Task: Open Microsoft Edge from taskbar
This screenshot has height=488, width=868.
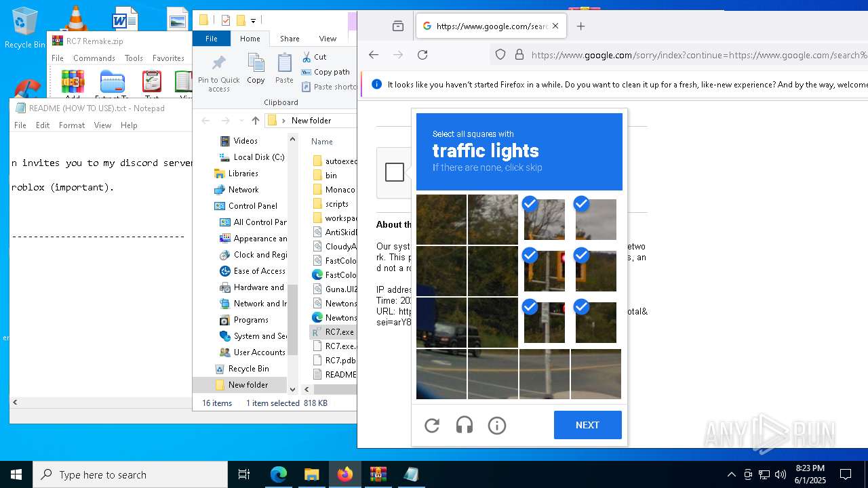Action: (279, 474)
